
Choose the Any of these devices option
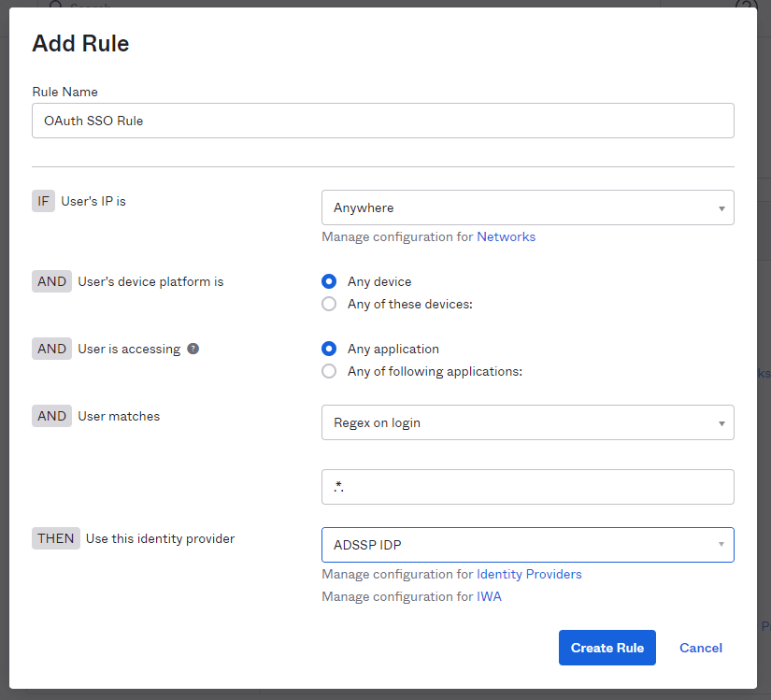[x=328, y=304]
